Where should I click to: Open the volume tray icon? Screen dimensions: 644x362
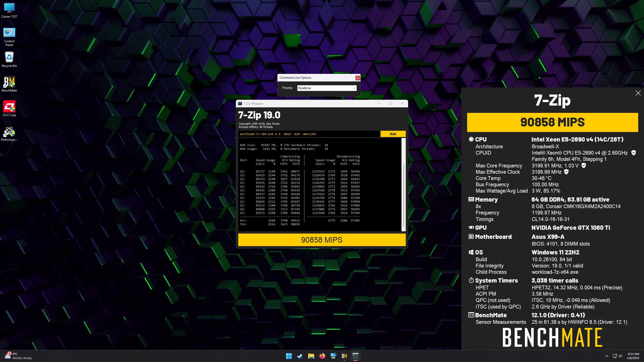pos(620,356)
